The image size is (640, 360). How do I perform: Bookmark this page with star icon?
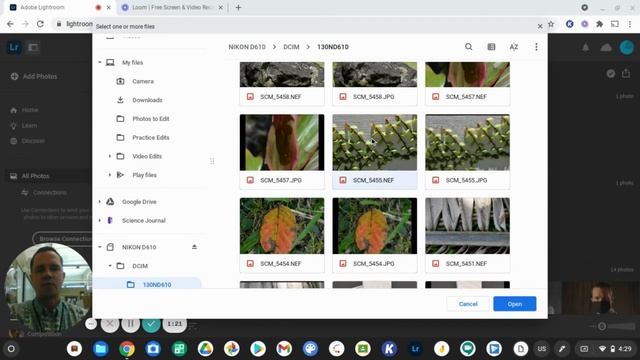tap(551, 24)
